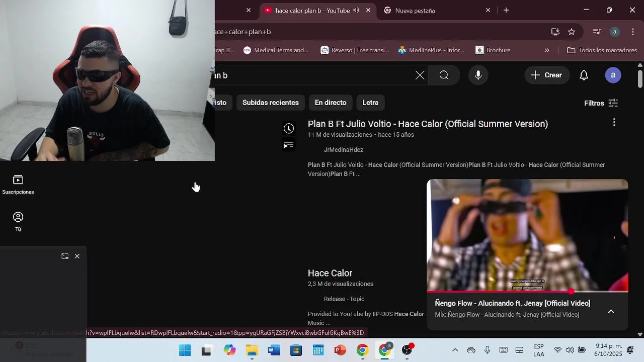Click the Ñengo Flow Alucinando miniplayer title
Image resolution: width=644 pixels, height=362 pixels.
coord(513,303)
